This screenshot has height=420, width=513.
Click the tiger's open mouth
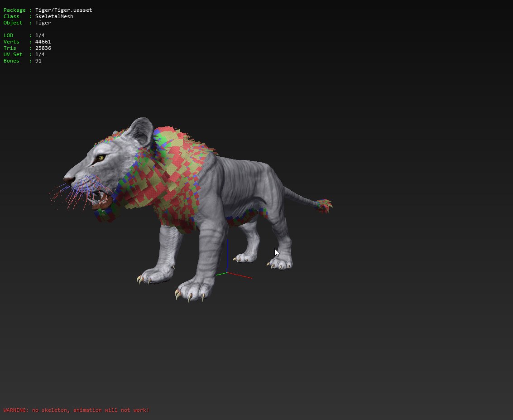coord(102,199)
